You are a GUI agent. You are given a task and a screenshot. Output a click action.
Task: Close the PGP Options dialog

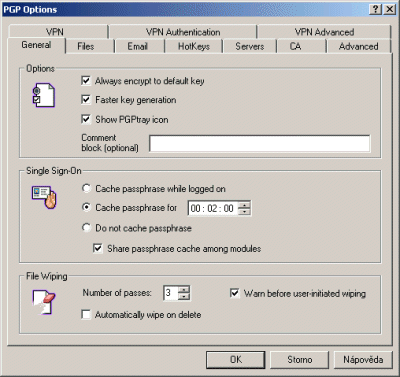(x=389, y=9)
